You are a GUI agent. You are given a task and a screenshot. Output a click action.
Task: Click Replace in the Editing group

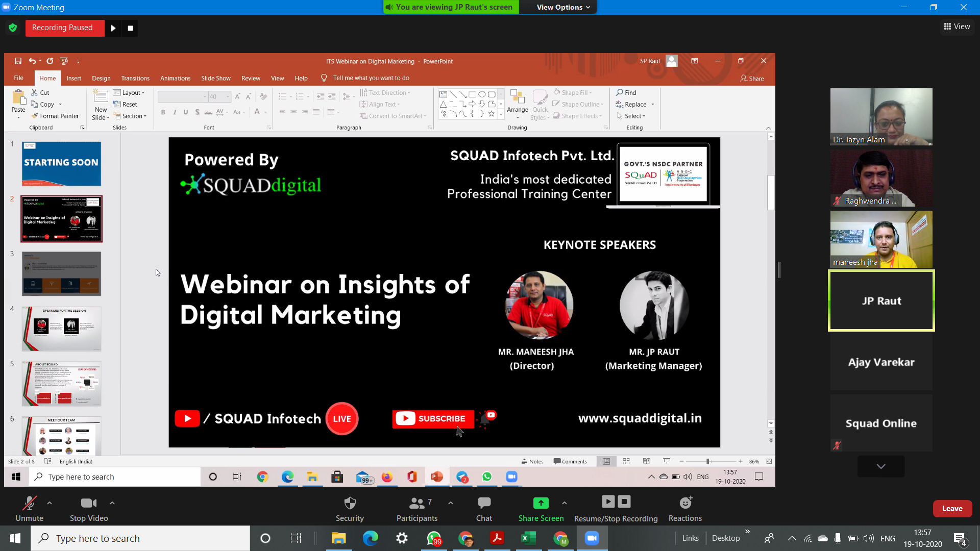632,105
